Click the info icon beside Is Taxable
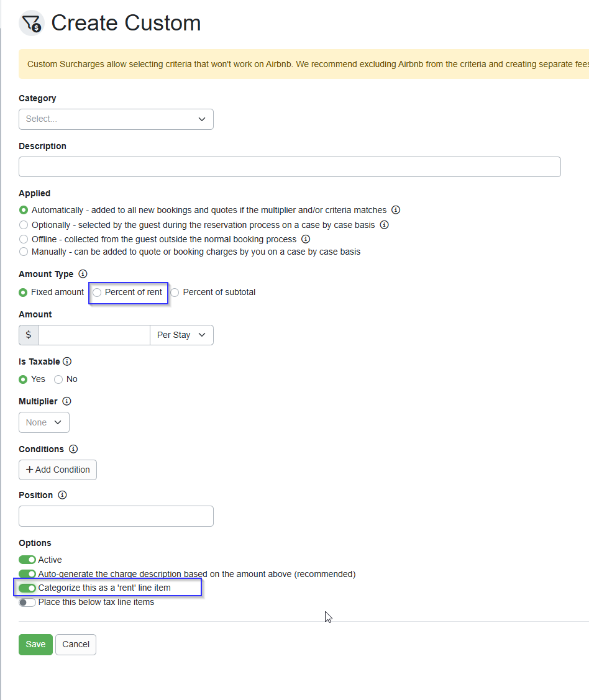 click(67, 361)
